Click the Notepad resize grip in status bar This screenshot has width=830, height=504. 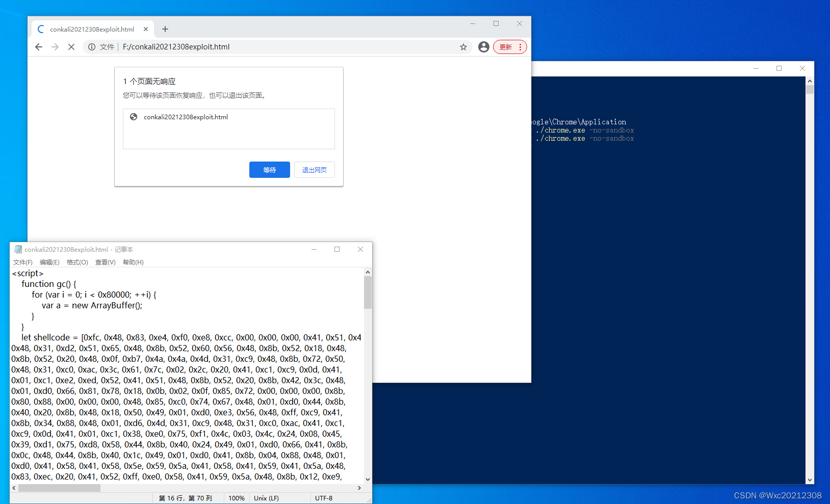369,500
